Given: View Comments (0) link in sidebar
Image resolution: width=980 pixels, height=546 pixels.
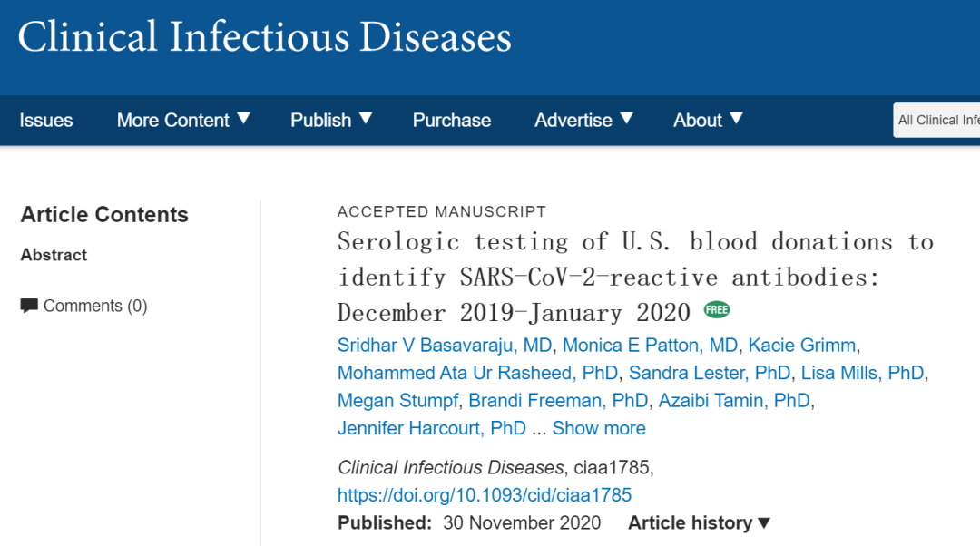Looking at the screenshot, I should pos(94,306).
